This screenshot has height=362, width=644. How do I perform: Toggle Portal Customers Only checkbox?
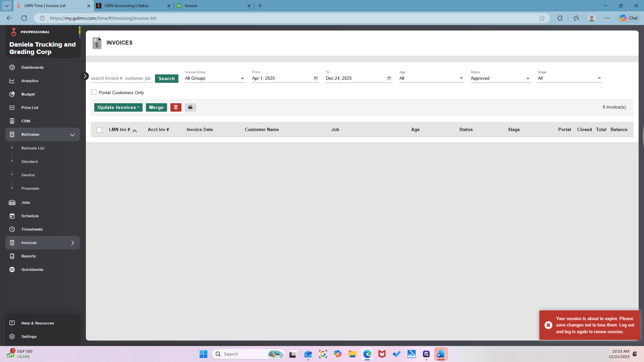click(94, 92)
